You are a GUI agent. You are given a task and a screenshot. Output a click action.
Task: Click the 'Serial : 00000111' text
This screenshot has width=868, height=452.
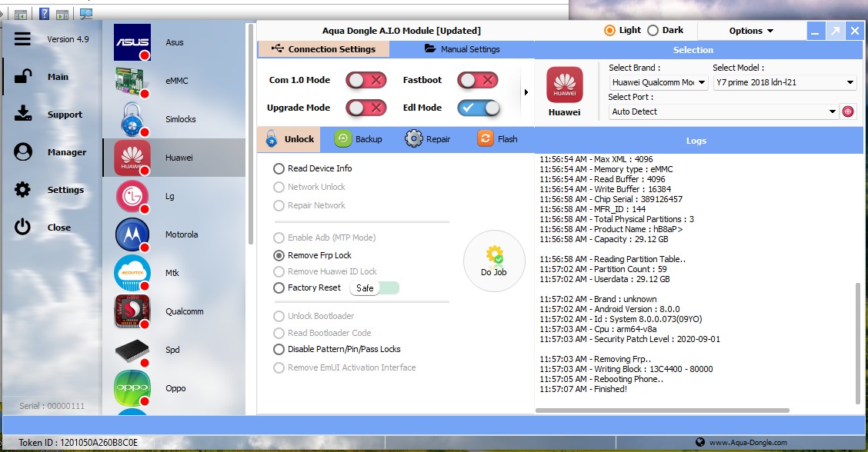point(52,406)
